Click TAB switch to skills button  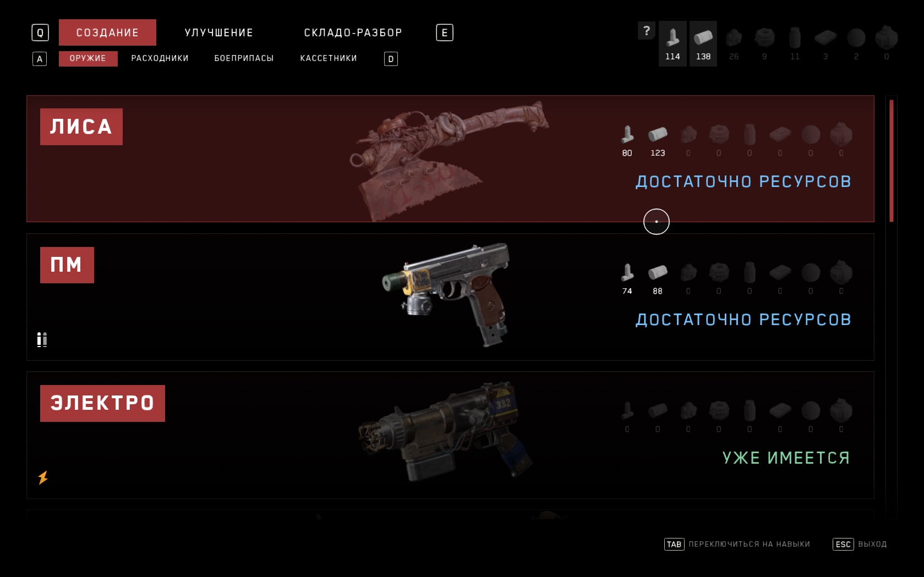[737, 545]
